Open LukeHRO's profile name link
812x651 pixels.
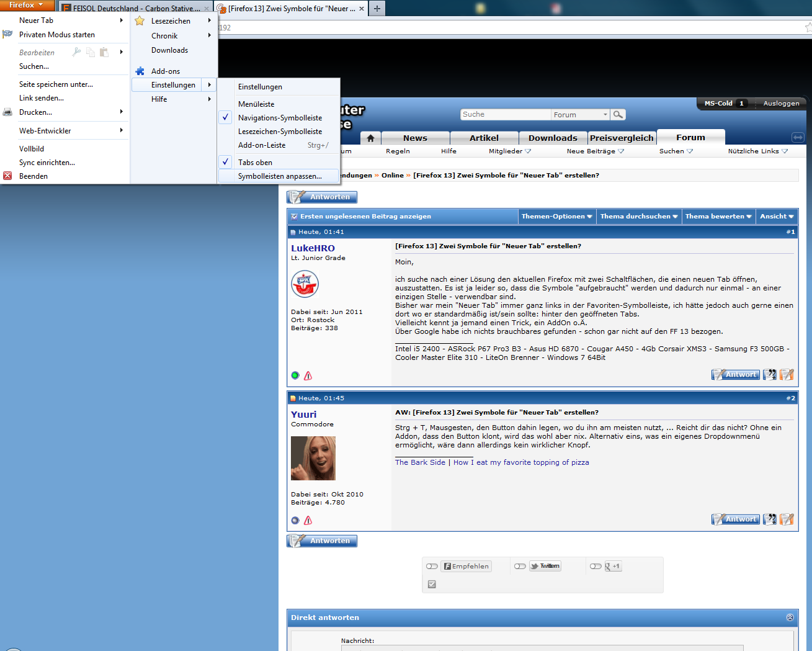[x=313, y=248]
